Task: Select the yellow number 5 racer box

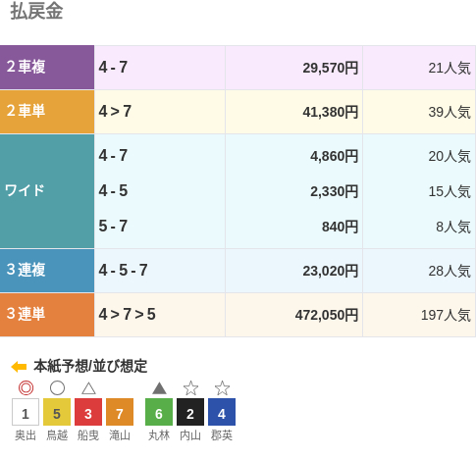Action: (x=57, y=412)
